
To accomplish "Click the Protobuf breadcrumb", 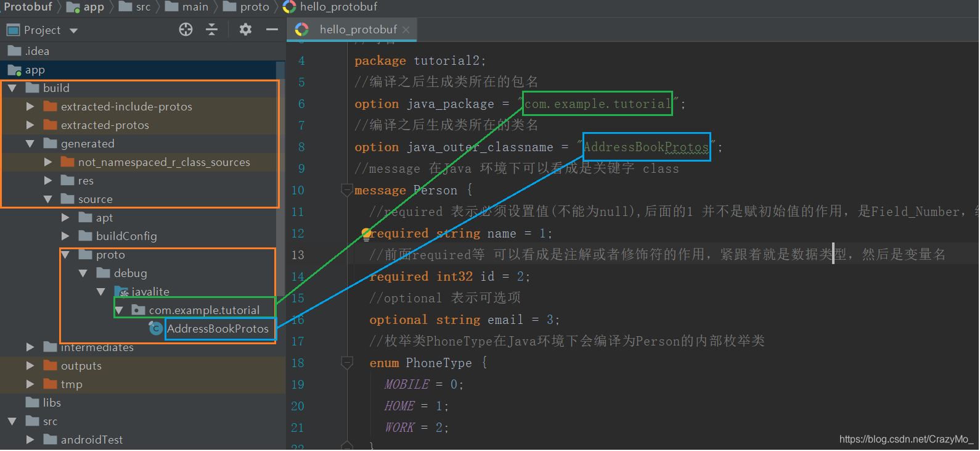I will [x=28, y=7].
